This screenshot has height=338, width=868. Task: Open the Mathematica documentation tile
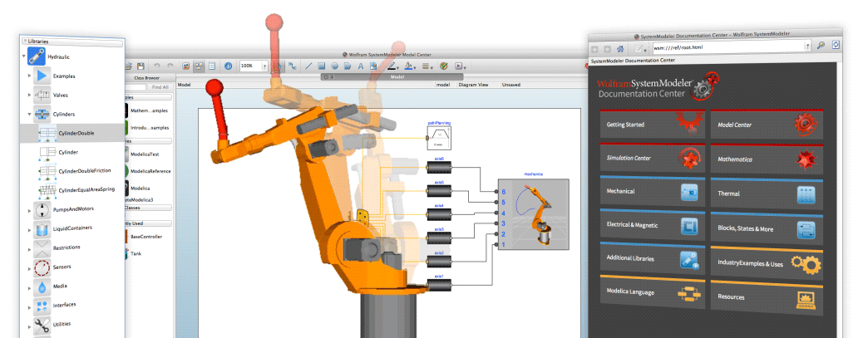(767, 159)
